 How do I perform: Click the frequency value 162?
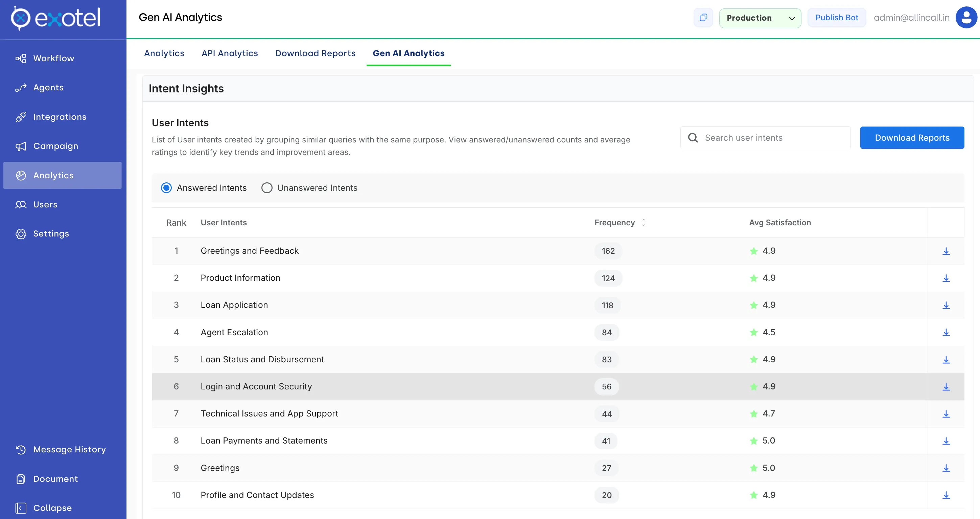tap(608, 251)
